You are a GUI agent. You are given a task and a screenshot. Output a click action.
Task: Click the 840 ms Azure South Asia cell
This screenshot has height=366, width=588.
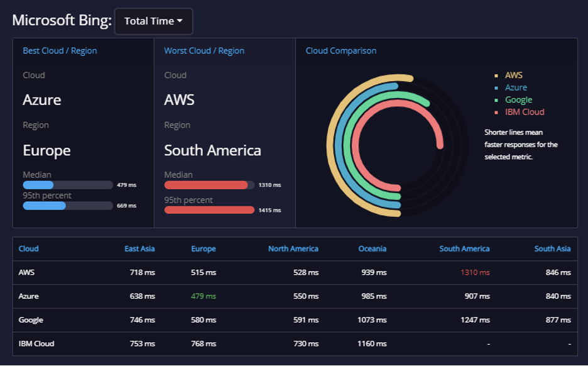(x=558, y=296)
